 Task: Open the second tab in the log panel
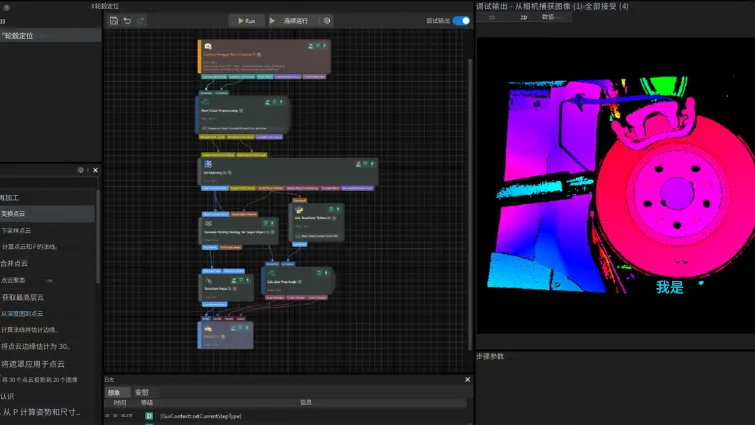point(142,392)
